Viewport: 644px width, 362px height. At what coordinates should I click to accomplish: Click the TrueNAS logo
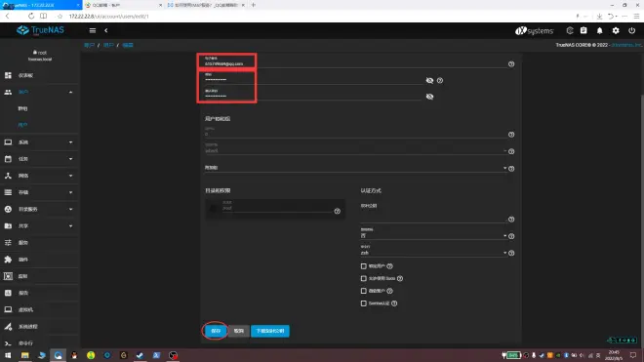pyautogui.click(x=40, y=30)
